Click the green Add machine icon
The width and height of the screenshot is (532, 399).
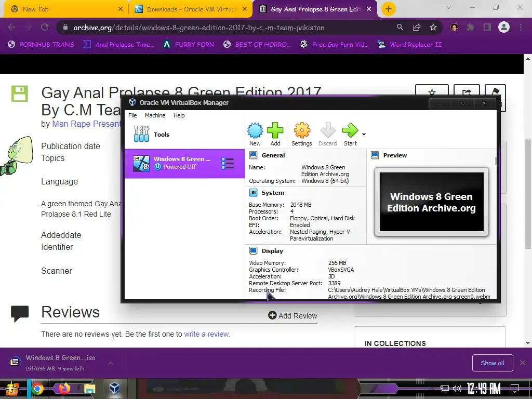[x=275, y=135]
